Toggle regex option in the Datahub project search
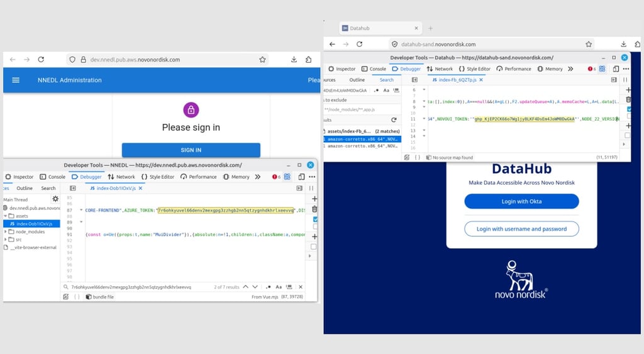Viewport: 644px width, 354px height. [376, 91]
